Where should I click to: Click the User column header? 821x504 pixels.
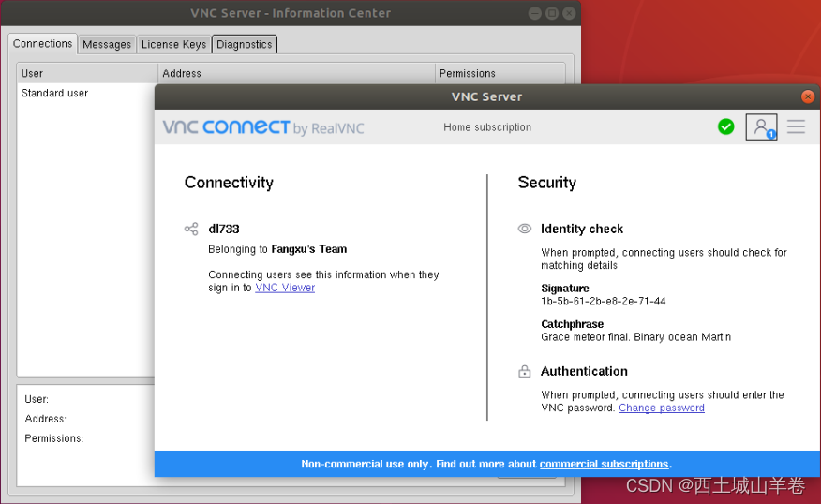(x=87, y=73)
